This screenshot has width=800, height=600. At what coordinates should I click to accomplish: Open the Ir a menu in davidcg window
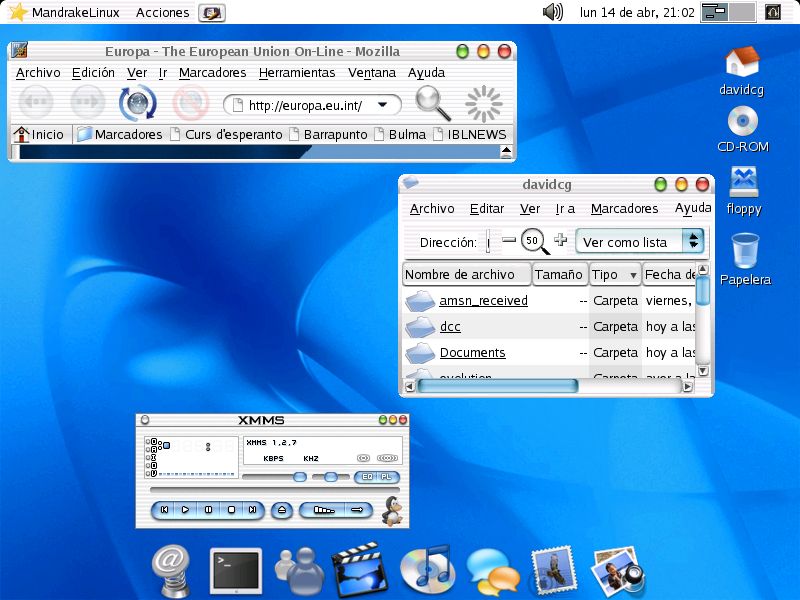[x=565, y=209]
